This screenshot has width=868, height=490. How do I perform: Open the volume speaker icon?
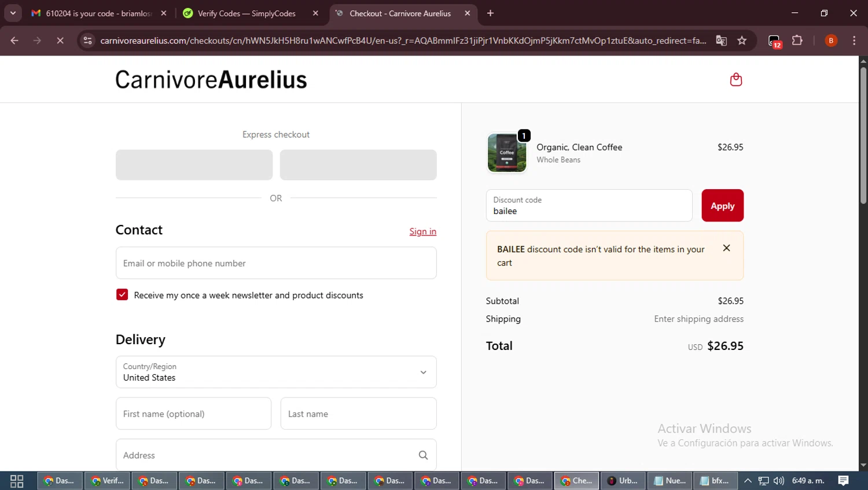[779, 481]
